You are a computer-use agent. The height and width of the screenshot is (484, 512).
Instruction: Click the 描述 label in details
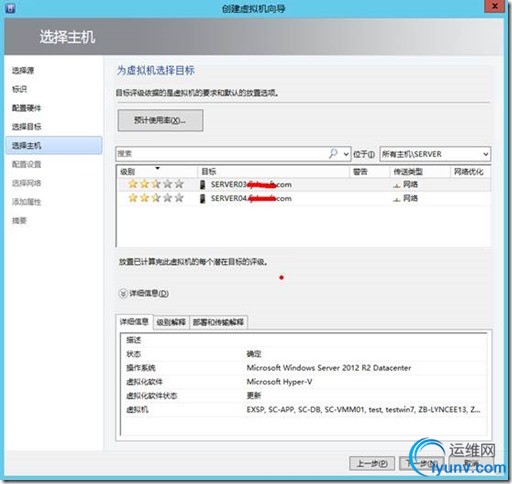(133, 340)
